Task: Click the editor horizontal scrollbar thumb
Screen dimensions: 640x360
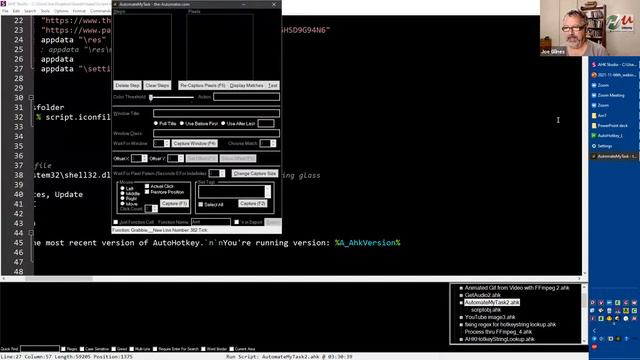Action: point(59,278)
